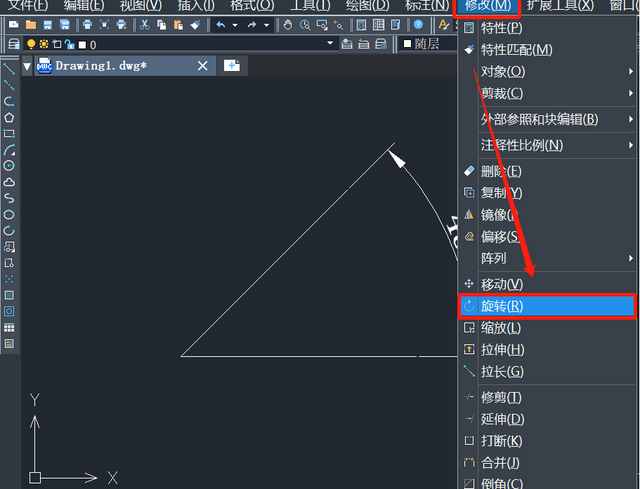
Task: Select the Ellipse draw tool
Action: (x=9, y=215)
